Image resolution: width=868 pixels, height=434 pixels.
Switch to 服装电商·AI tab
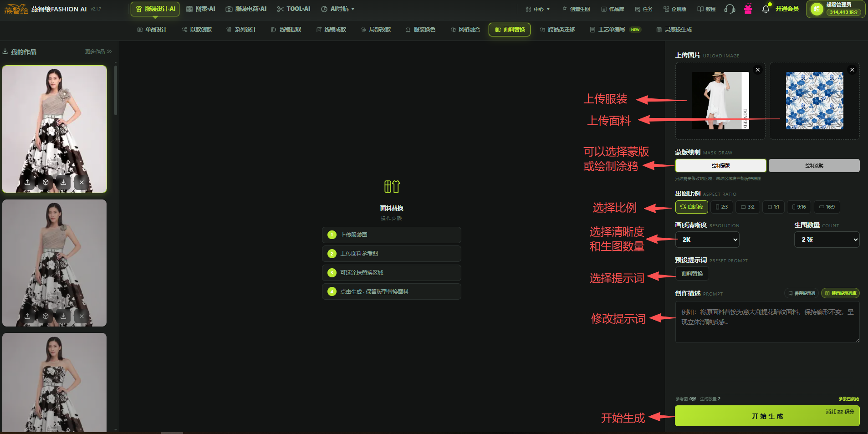click(246, 9)
